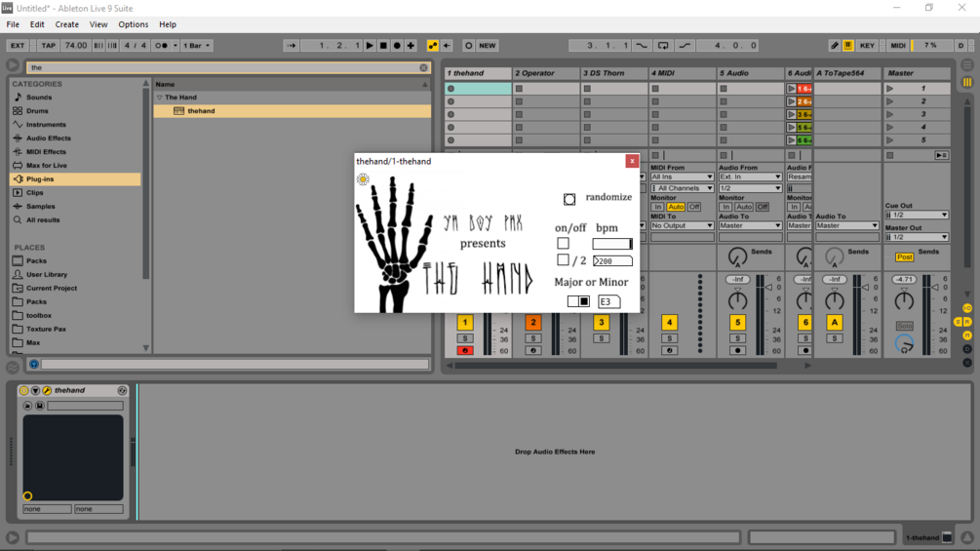Collapse The Hand folder in browser
The image size is (980, 551).
(160, 98)
